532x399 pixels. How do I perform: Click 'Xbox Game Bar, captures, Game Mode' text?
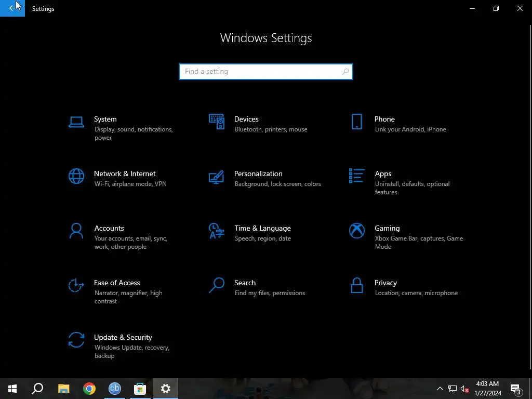point(419,243)
